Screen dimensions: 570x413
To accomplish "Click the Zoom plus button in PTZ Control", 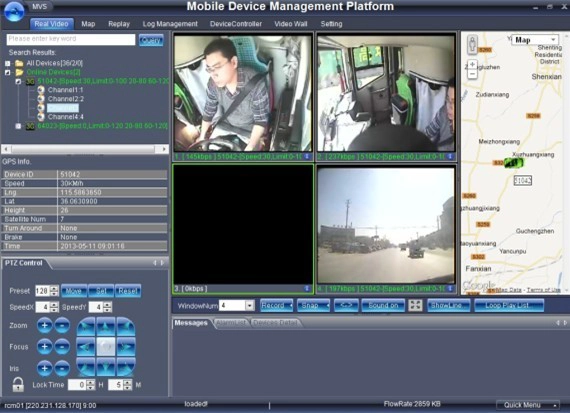I will [x=44, y=325].
